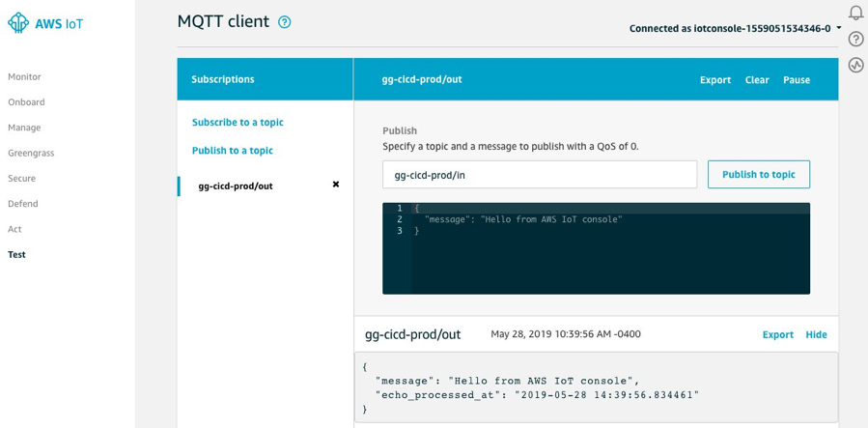Click Subscribe to a topic link
This screenshot has width=868, height=428.
pyautogui.click(x=238, y=123)
